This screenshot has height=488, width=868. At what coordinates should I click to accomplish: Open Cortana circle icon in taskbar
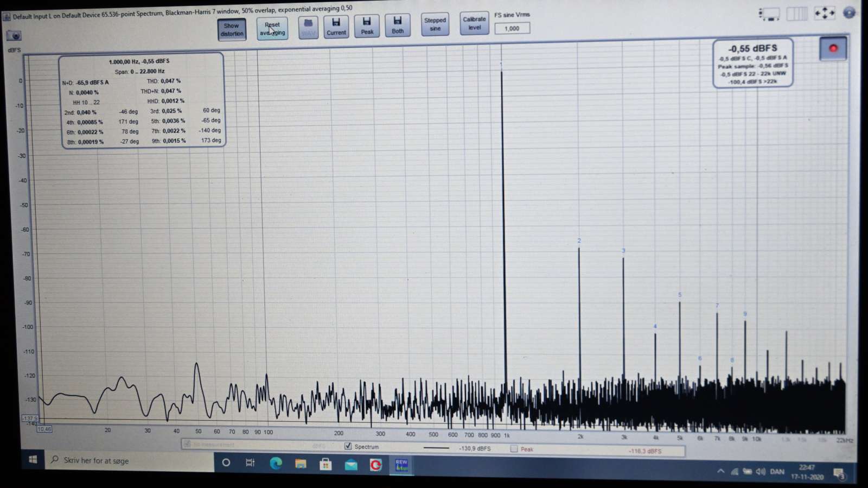[226, 462]
